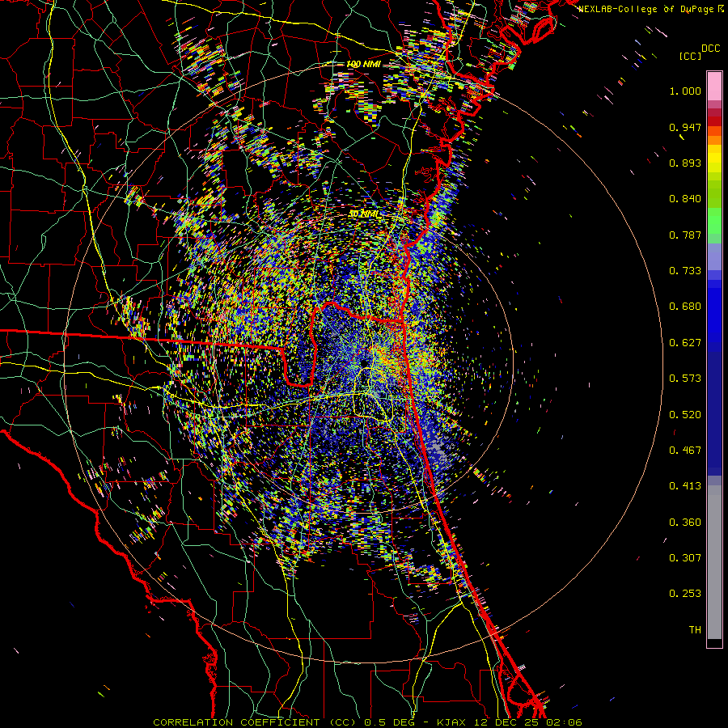Click the 0.520 scale value
This screenshot has width=728, height=728.
(x=685, y=415)
